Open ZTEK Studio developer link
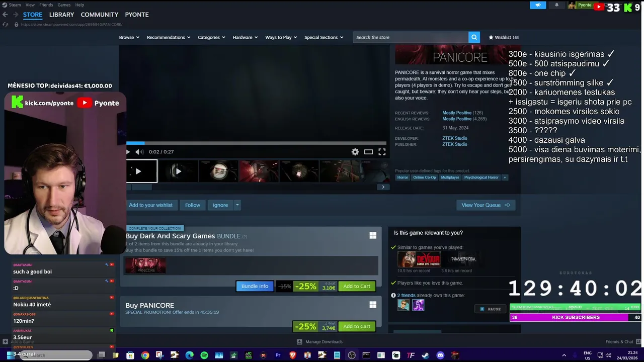 click(455, 138)
